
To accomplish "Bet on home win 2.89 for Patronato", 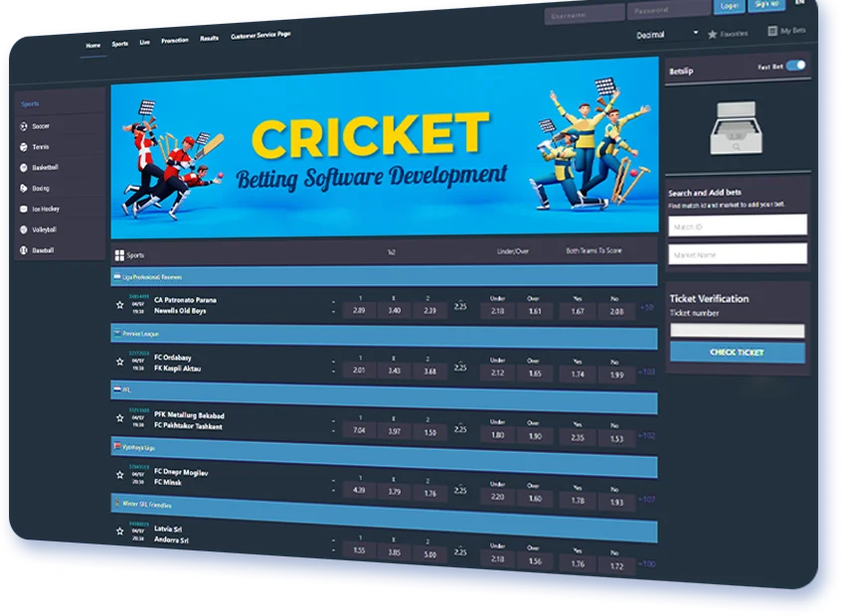I will (x=359, y=310).
